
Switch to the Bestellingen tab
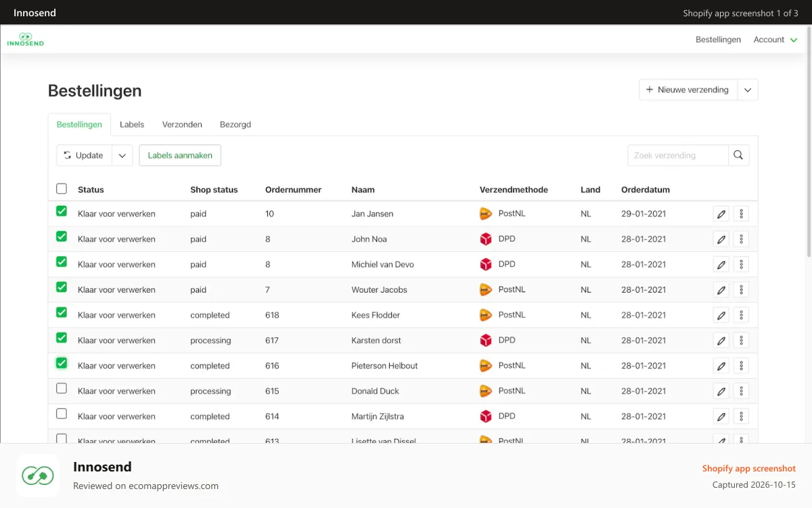coord(79,125)
